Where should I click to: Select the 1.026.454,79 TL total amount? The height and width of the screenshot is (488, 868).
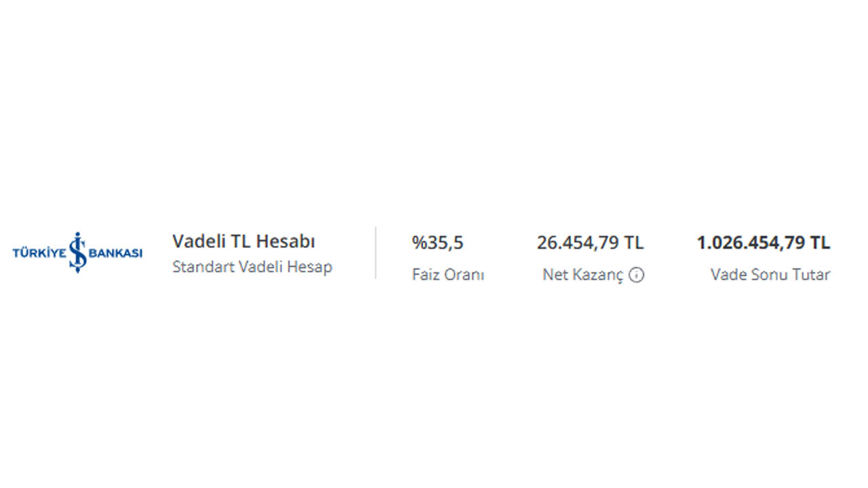click(763, 243)
